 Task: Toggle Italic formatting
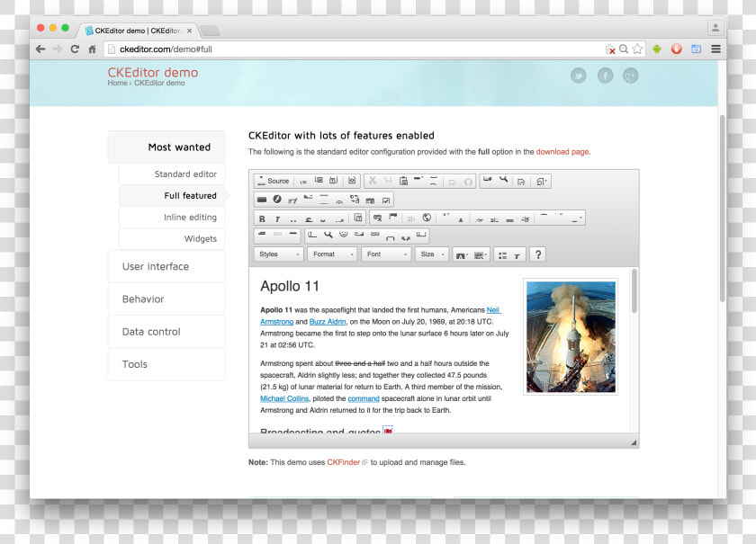[x=277, y=218]
